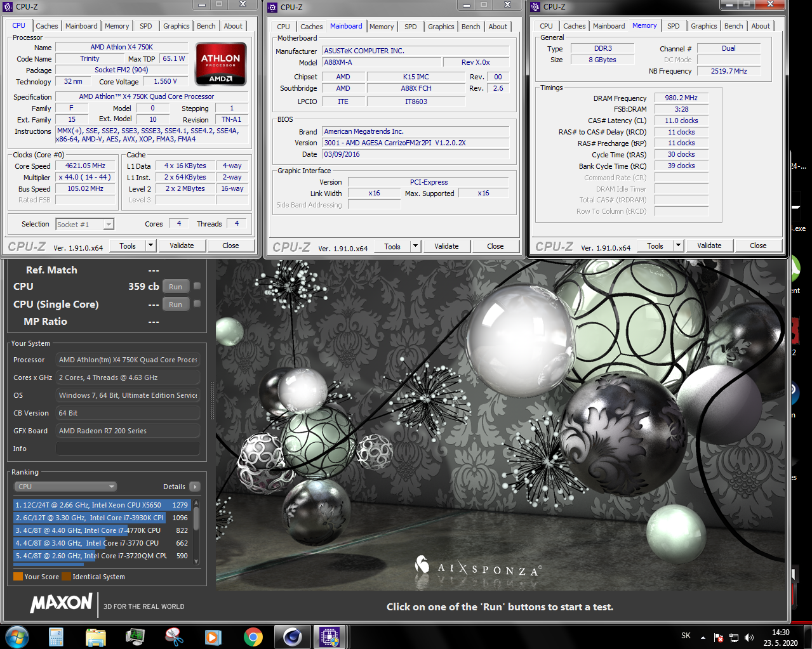Click the memory Size value 8 GBytes
This screenshot has width=812, height=649.
pyautogui.click(x=602, y=60)
